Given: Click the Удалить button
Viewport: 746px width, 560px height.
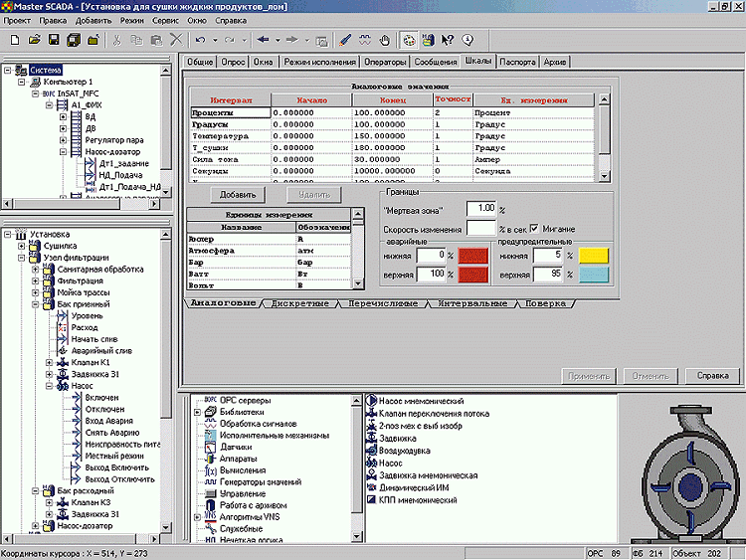Looking at the screenshot, I should (314, 195).
